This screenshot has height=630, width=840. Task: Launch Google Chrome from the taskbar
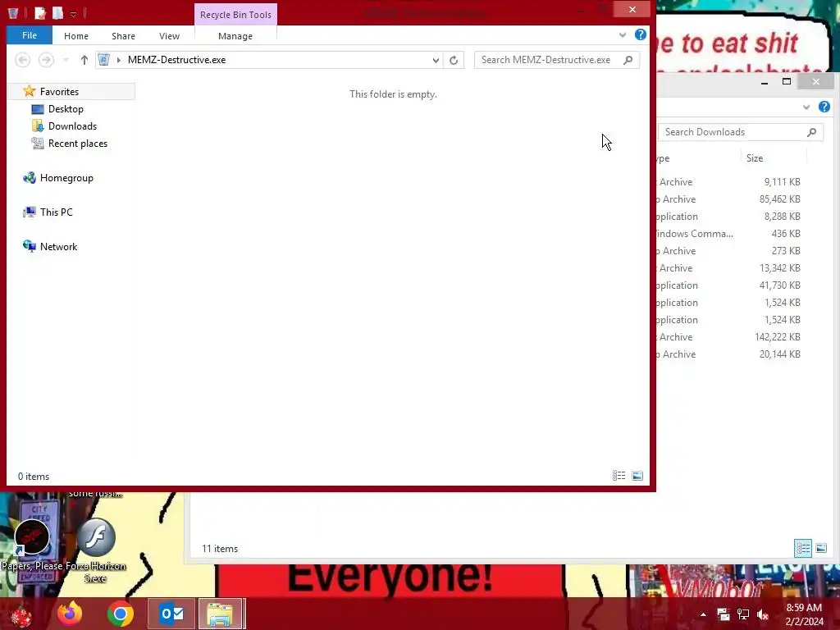[120, 614]
